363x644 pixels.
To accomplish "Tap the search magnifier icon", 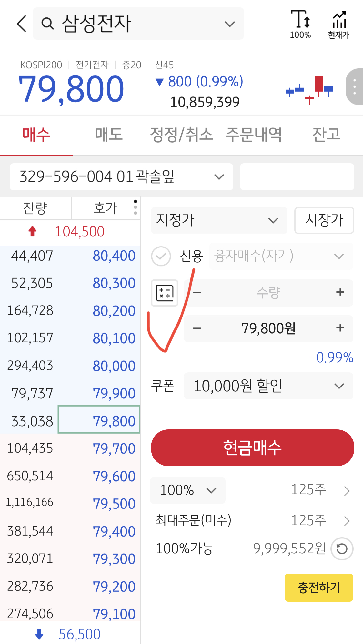I will point(47,24).
